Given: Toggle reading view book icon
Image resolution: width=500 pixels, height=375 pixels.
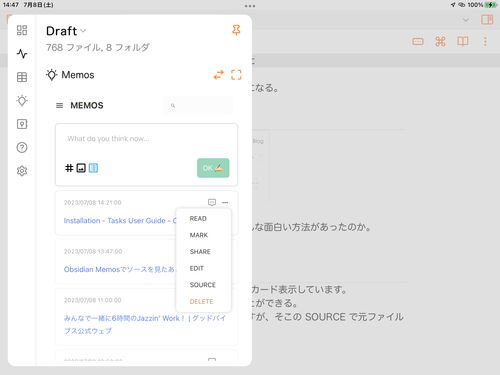Looking at the screenshot, I should coord(463,42).
